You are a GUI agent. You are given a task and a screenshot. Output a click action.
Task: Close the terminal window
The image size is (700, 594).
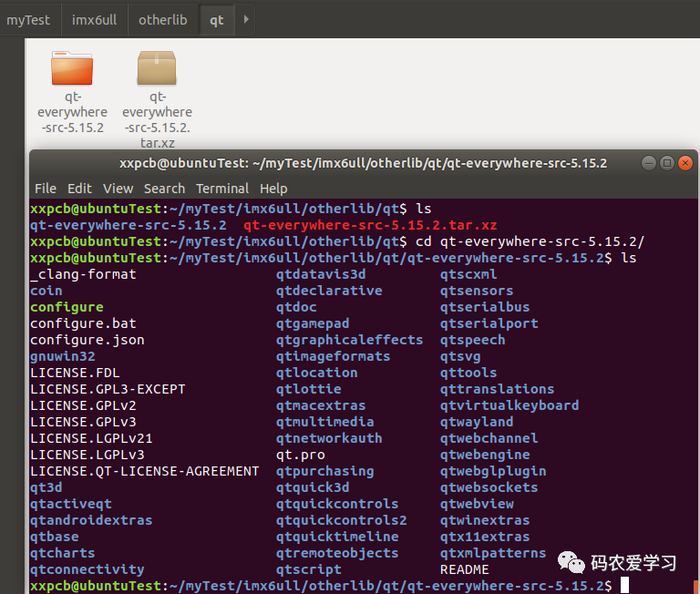coord(685,163)
